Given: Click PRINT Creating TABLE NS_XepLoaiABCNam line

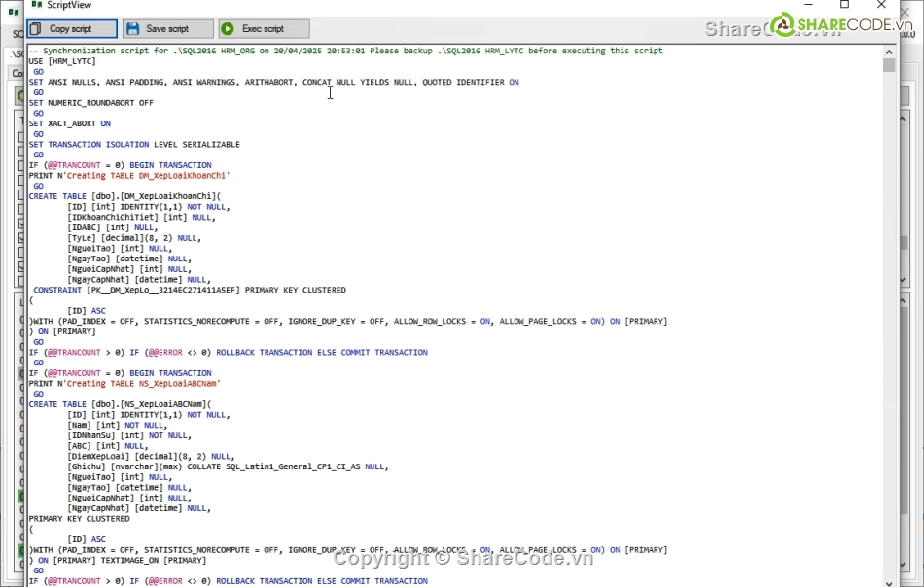Looking at the screenshot, I should tap(124, 383).
